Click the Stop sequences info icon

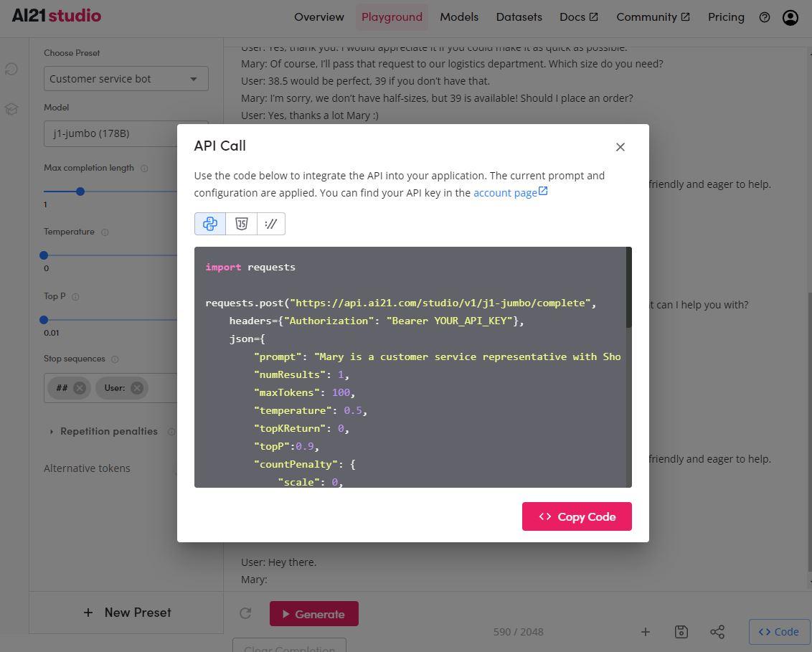click(115, 359)
